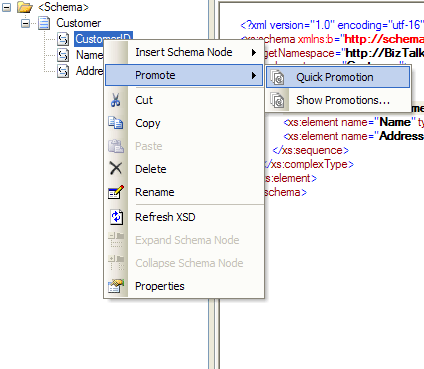Viewport: 424px width, 369px height.
Task: Select Refresh XSD menu entry
Action: (x=184, y=217)
